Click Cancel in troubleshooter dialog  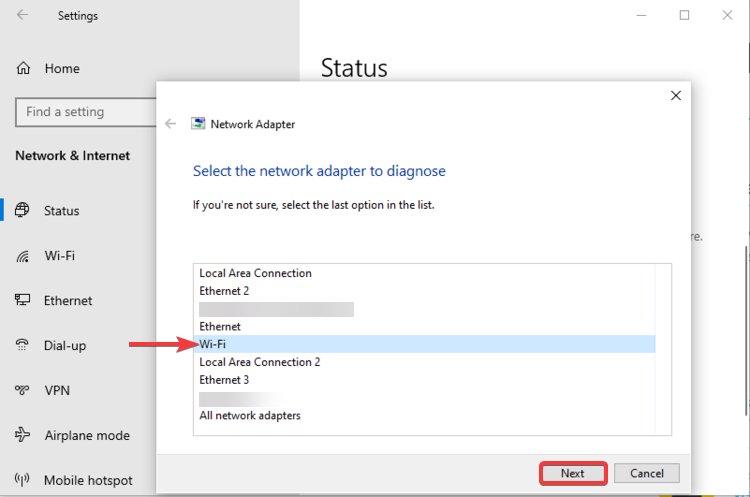(646, 473)
